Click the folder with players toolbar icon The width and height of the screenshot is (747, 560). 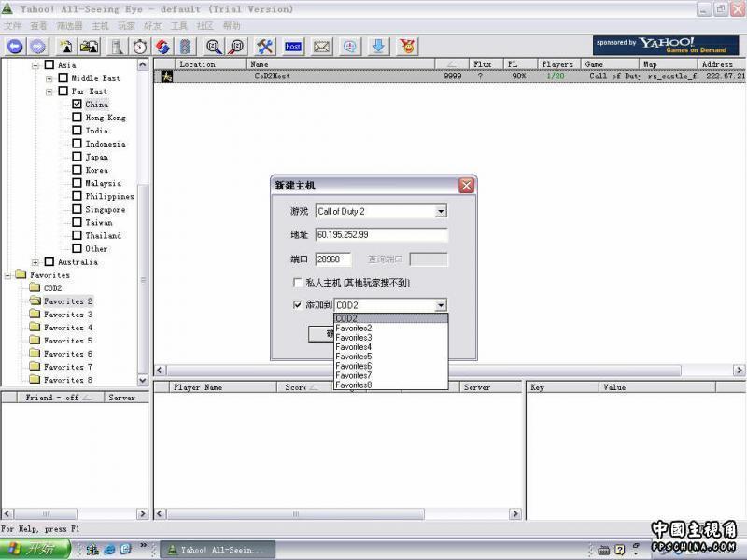pos(89,46)
